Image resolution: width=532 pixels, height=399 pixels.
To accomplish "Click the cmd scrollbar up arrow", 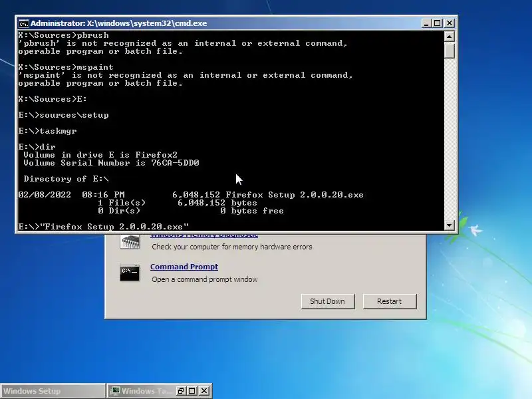I will tap(450, 37).
